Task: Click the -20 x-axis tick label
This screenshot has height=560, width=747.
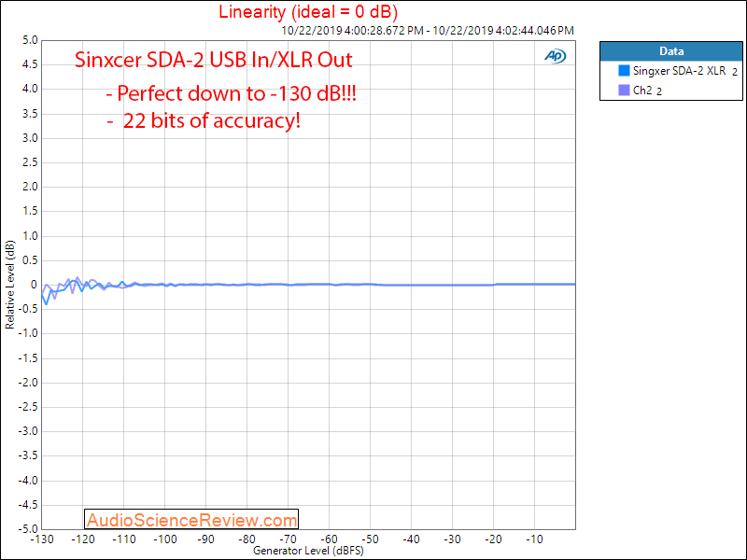Action: 494,539
